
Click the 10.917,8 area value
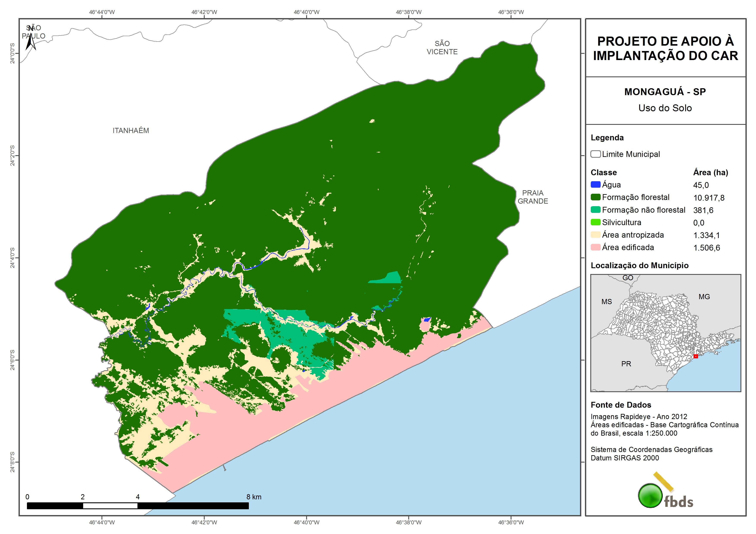click(709, 198)
